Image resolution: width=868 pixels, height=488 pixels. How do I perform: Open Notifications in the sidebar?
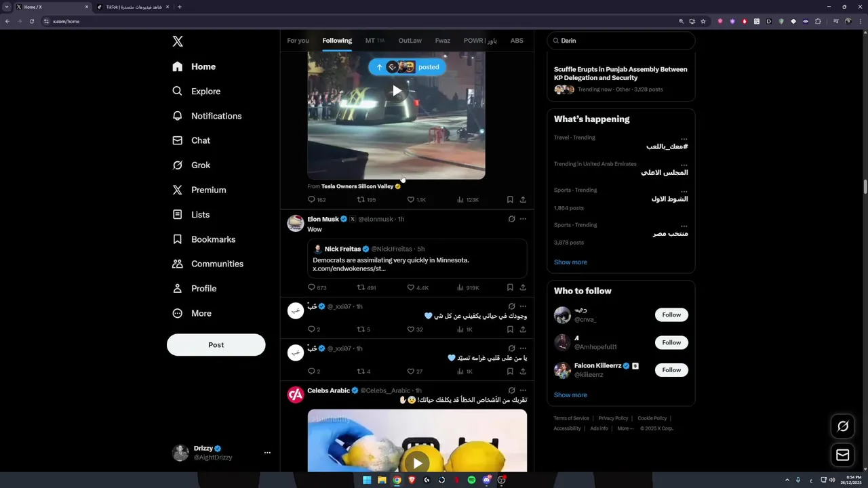click(207, 116)
